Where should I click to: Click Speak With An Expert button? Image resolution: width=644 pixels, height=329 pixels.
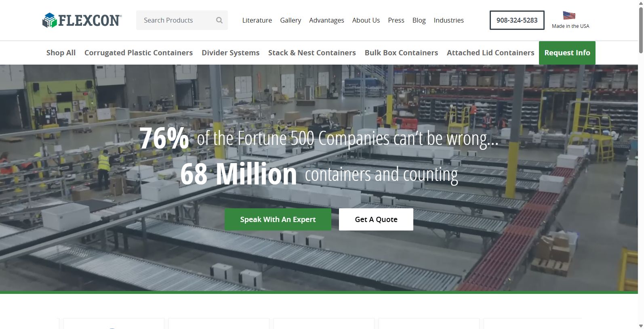pos(278,220)
